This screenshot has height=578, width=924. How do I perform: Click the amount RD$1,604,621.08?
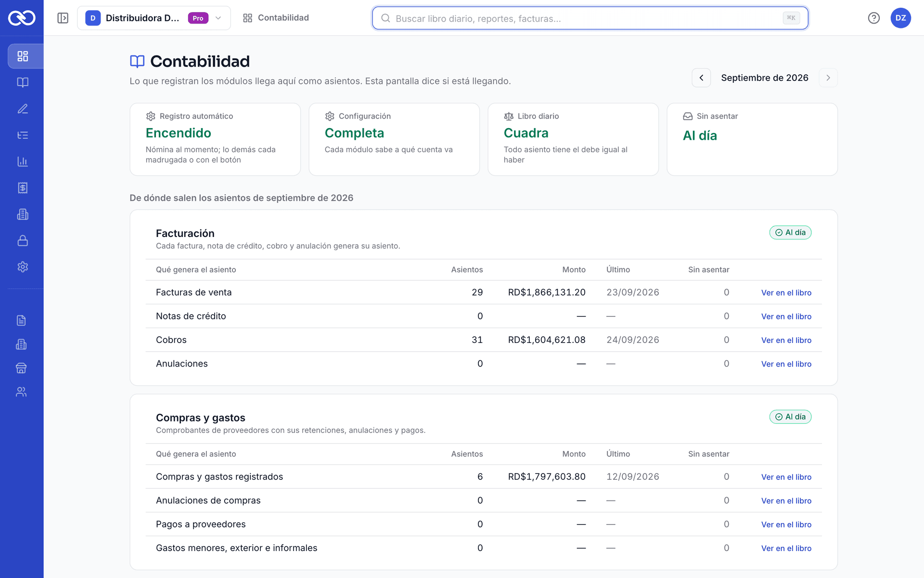tap(547, 340)
